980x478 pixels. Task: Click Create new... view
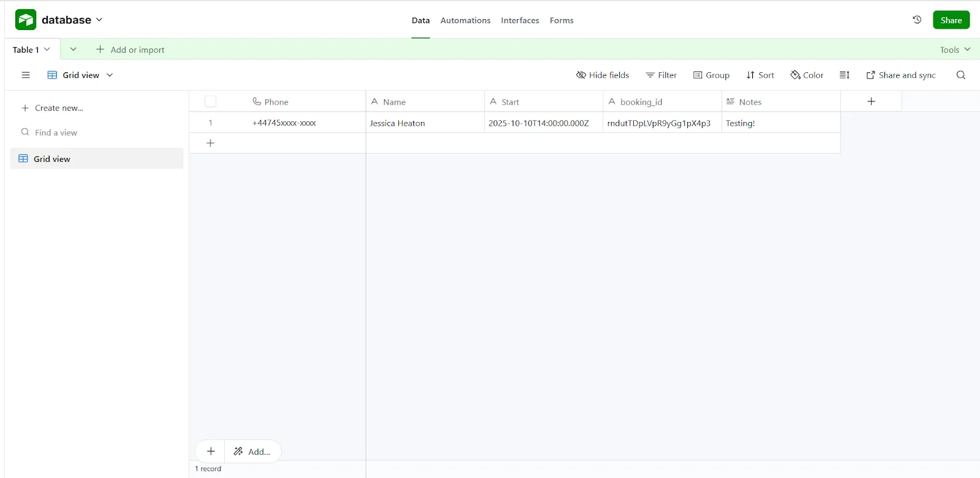click(x=53, y=108)
